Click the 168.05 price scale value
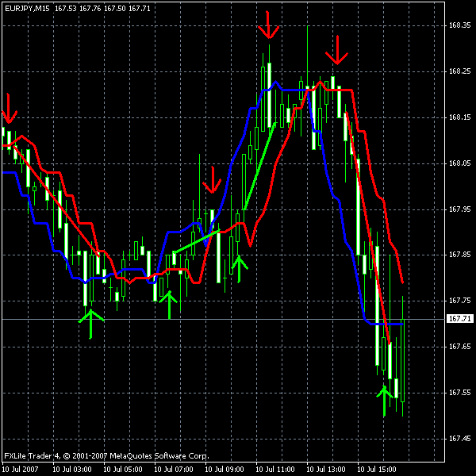476x476 pixels. pyautogui.click(x=459, y=163)
